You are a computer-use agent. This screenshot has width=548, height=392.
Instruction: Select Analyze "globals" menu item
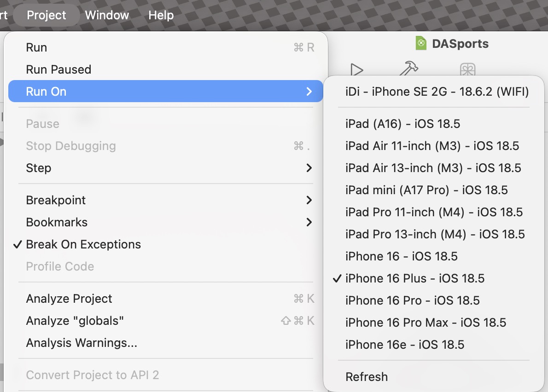tap(75, 321)
